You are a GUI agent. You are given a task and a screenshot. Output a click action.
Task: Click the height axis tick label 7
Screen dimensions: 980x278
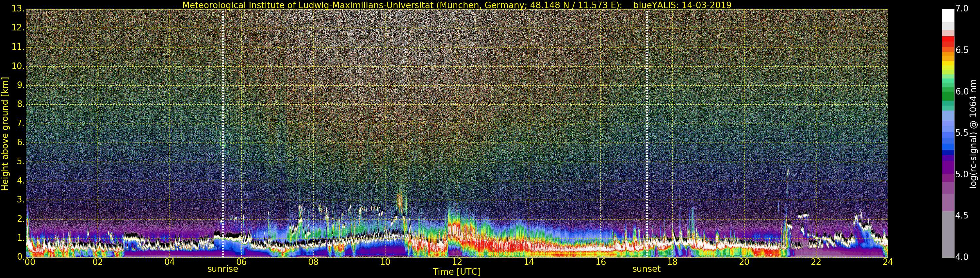(x=20, y=123)
